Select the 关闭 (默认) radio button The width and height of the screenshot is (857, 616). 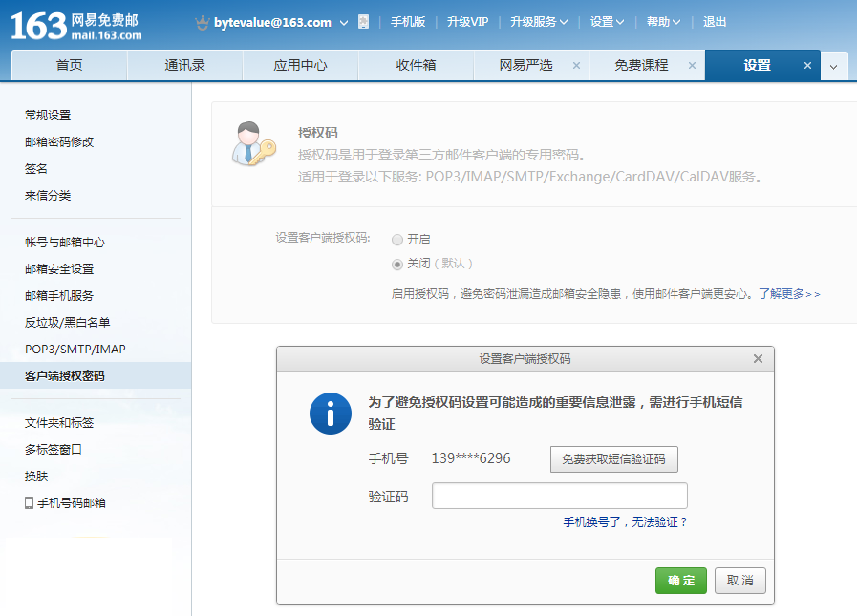(x=397, y=265)
